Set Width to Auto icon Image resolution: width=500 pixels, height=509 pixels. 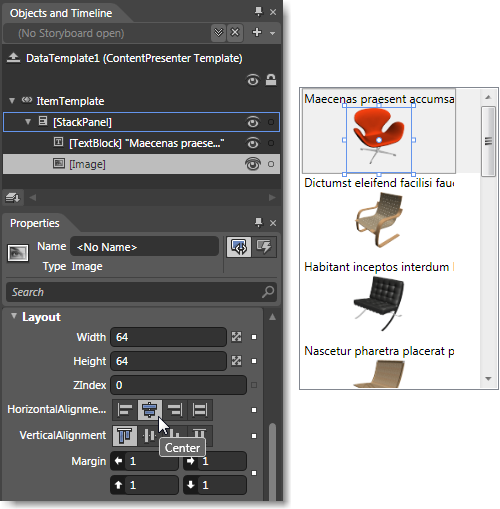coord(236,337)
